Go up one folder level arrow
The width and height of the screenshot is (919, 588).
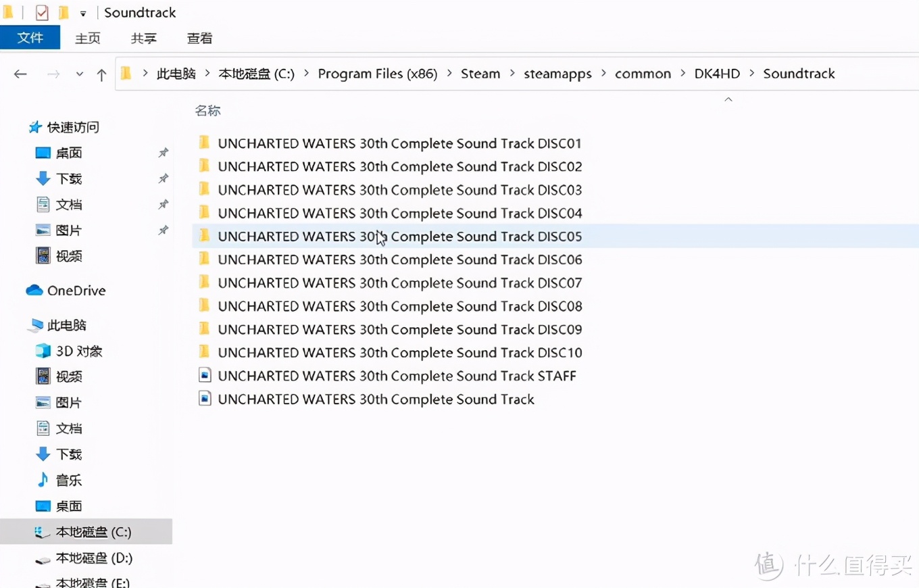tap(101, 74)
